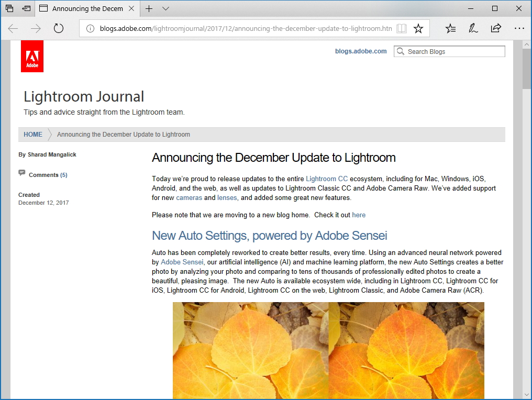The image size is (532, 400).
Task: Click the Adobe logo
Action: (x=32, y=57)
